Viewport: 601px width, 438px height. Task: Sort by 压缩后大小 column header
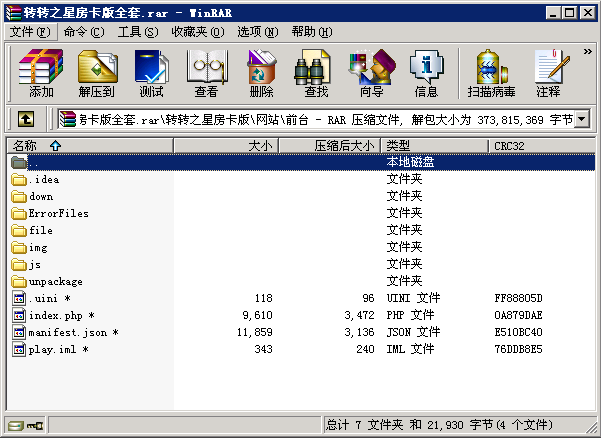tap(328, 146)
